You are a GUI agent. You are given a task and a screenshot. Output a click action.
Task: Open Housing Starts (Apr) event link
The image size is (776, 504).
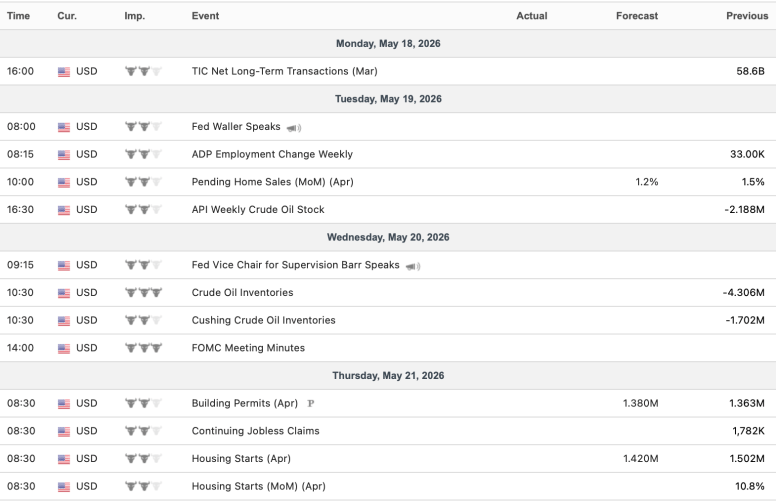point(241,458)
